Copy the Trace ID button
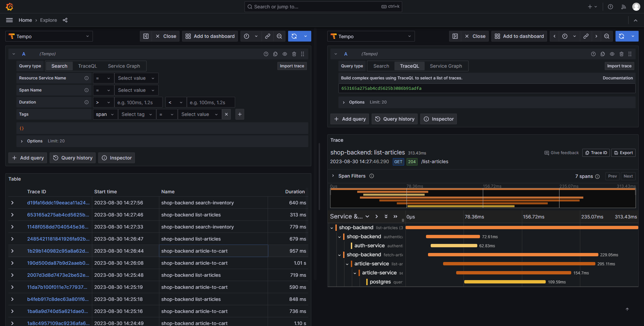The image size is (644, 326). [x=596, y=153]
